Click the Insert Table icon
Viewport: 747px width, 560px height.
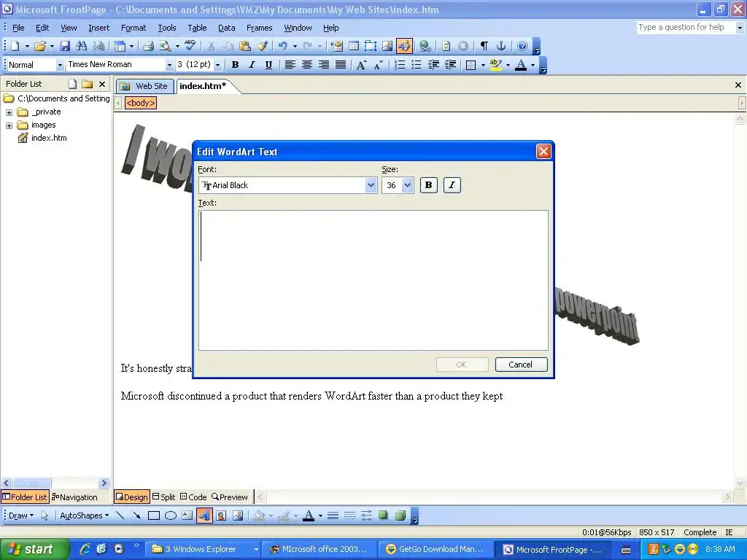tap(354, 46)
